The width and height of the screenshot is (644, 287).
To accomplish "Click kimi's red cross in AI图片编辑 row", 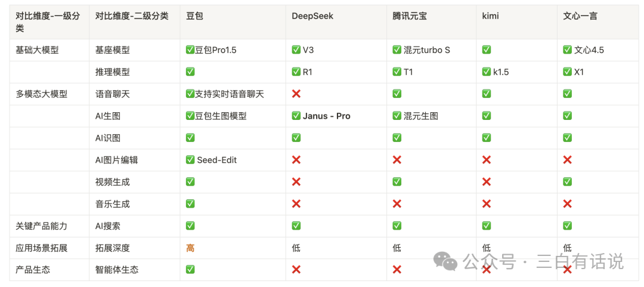I will tap(487, 159).
